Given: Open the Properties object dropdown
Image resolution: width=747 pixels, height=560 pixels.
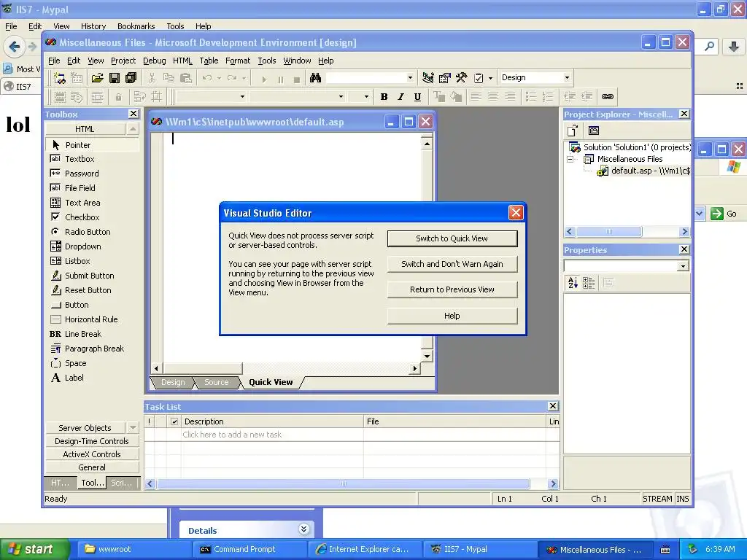Looking at the screenshot, I should [683, 265].
